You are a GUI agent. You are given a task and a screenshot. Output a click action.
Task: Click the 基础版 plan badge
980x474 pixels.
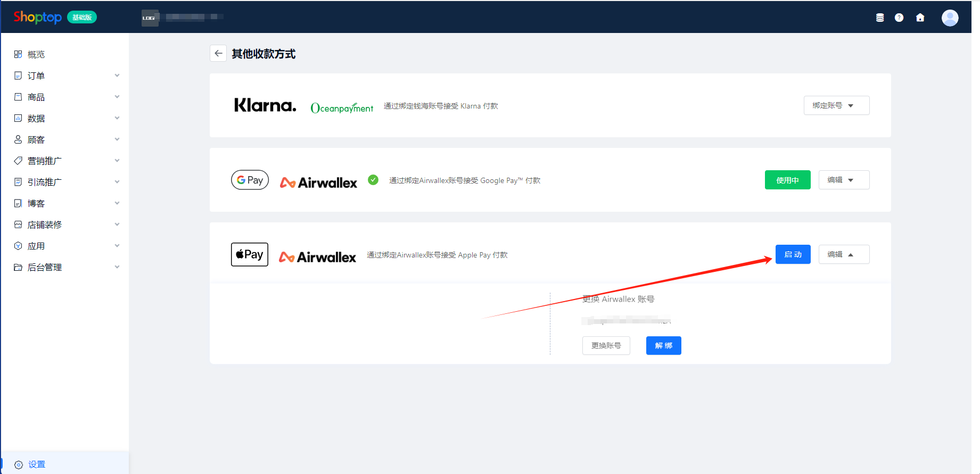point(82,17)
